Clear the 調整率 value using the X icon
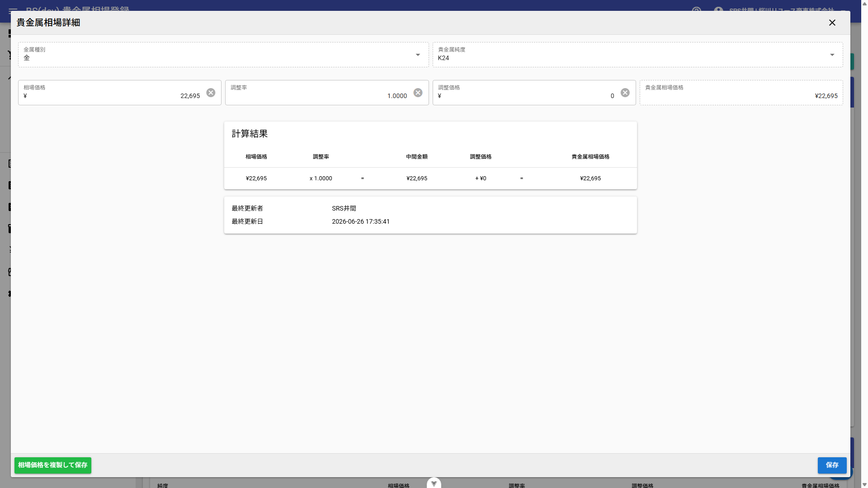Image resolution: width=868 pixels, height=488 pixels. click(418, 93)
